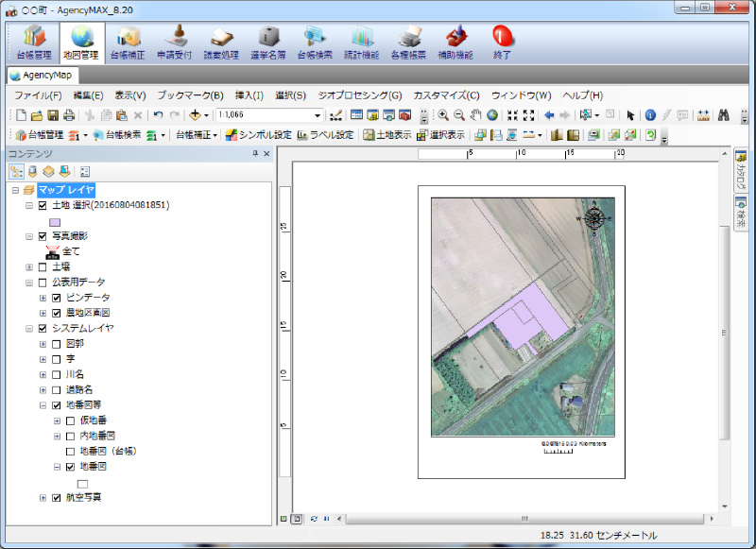Open the ブックマーク(B) menu
The height and width of the screenshot is (549, 756).
tap(190, 95)
